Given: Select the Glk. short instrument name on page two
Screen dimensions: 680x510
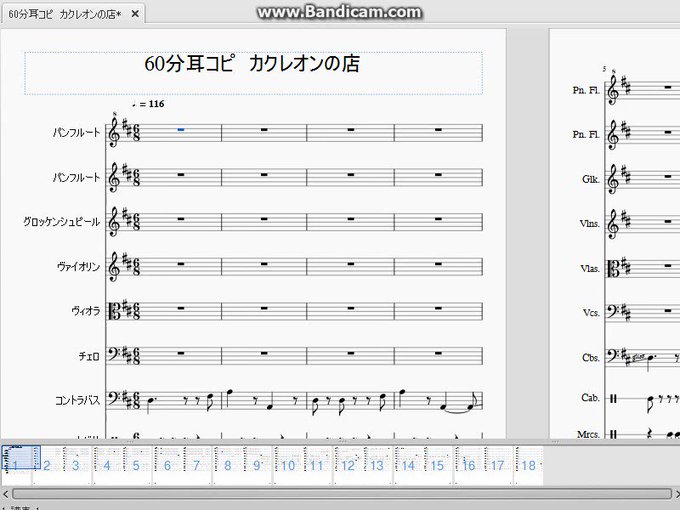Looking at the screenshot, I should (x=591, y=179).
